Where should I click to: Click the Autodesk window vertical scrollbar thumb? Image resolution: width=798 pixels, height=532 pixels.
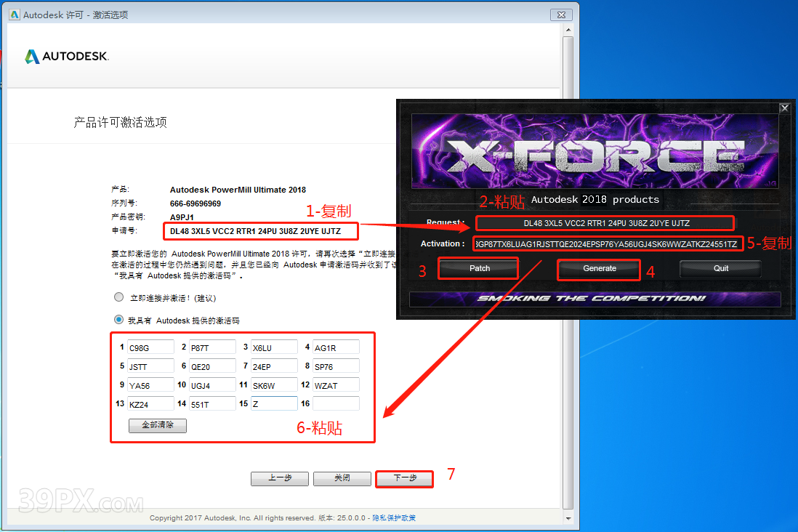click(568, 273)
